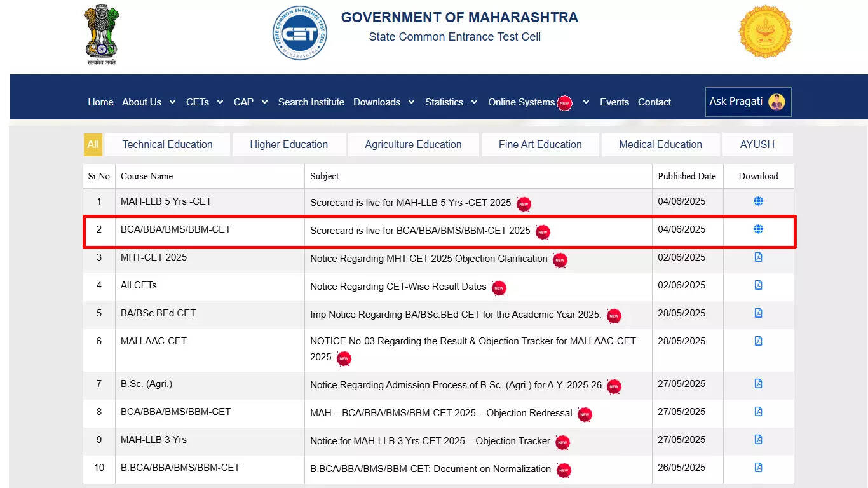Open the MHT-CET 2025 Objection Clarification PDF icon
This screenshot has width=868, height=488.
pyautogui.click(x=758, y=257)
